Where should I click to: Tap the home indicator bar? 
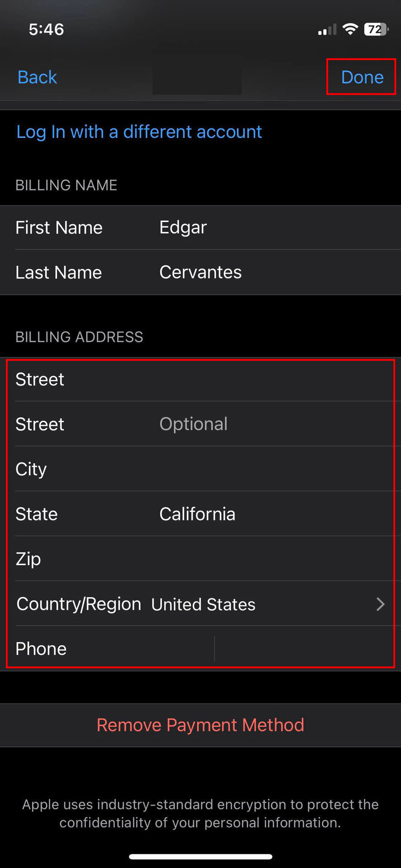coord(200,857)
